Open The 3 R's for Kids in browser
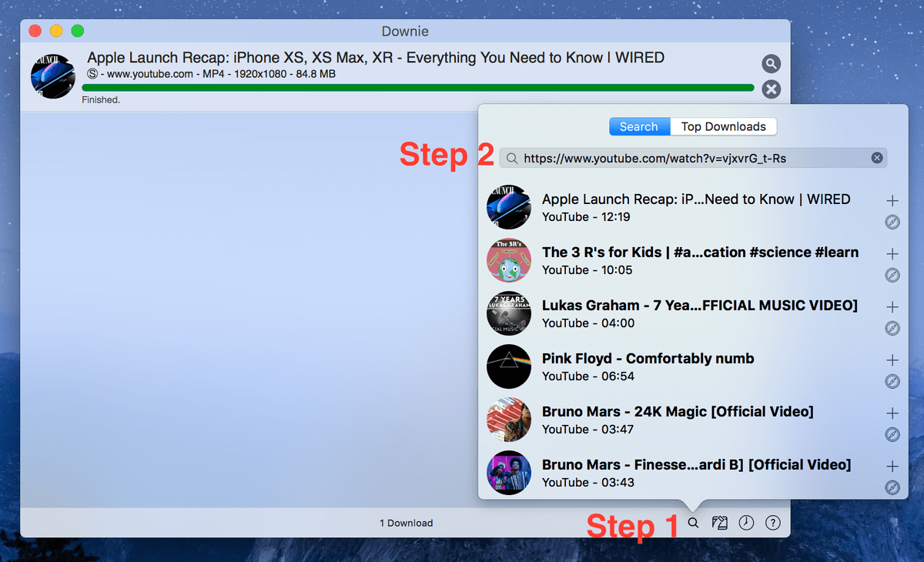Screen dimensions: 924x562 (x=892, y=276)
